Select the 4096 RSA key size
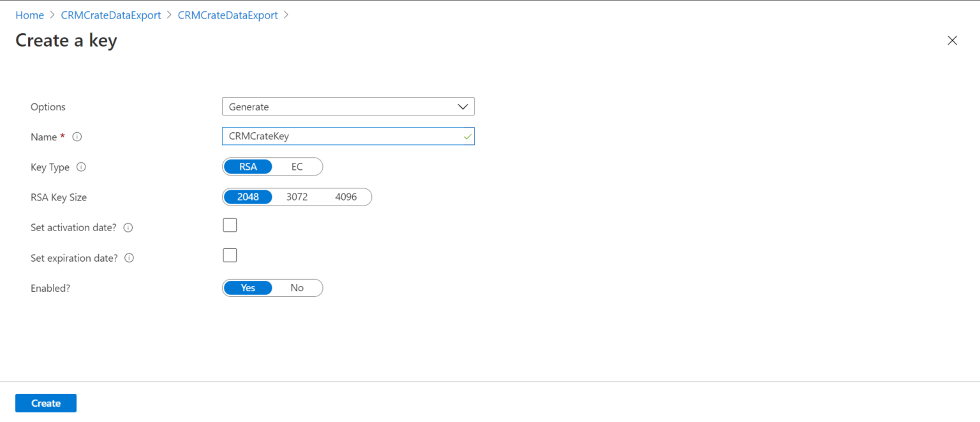 [x=346, y=197]
